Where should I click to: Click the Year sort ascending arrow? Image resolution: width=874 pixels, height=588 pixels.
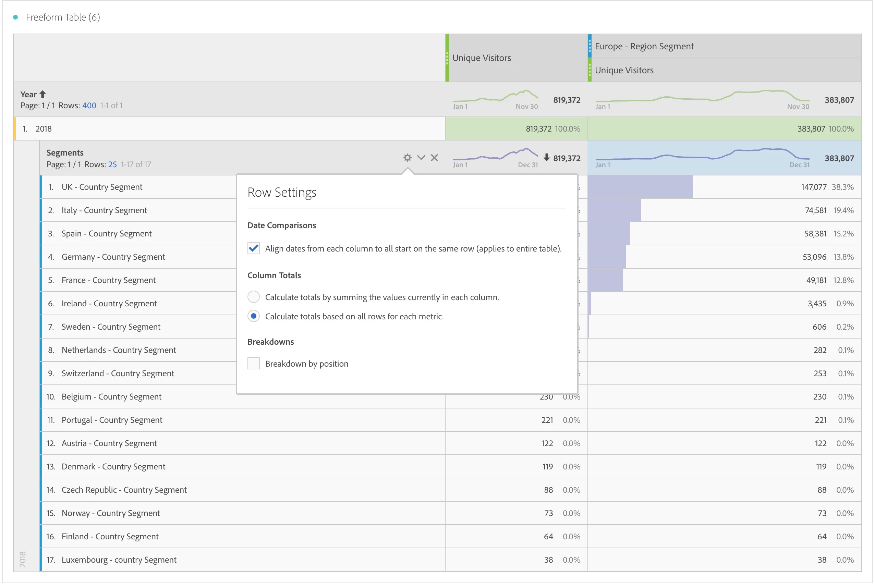point(43,94)
